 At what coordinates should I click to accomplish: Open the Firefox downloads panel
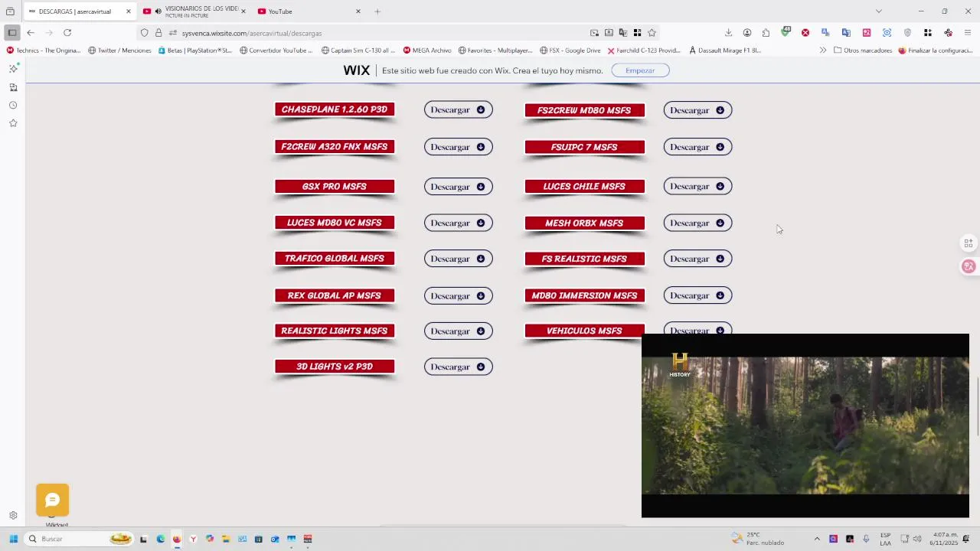728,33
